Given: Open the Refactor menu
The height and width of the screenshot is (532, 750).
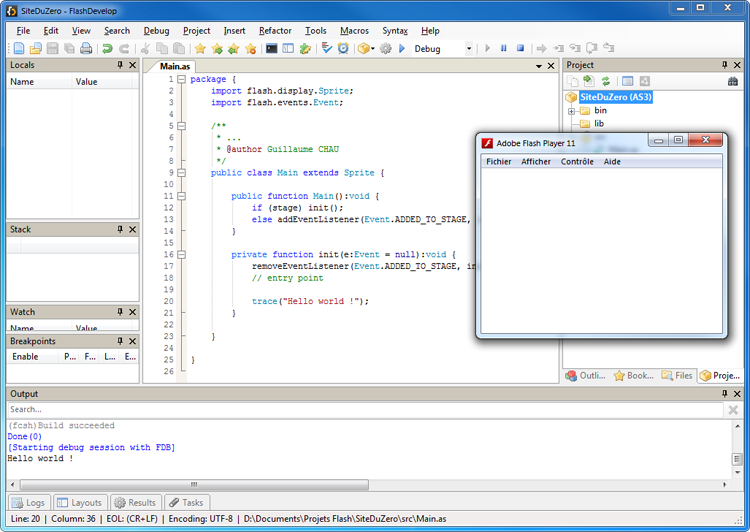Looking at the screenshot, I should (275, 31).
